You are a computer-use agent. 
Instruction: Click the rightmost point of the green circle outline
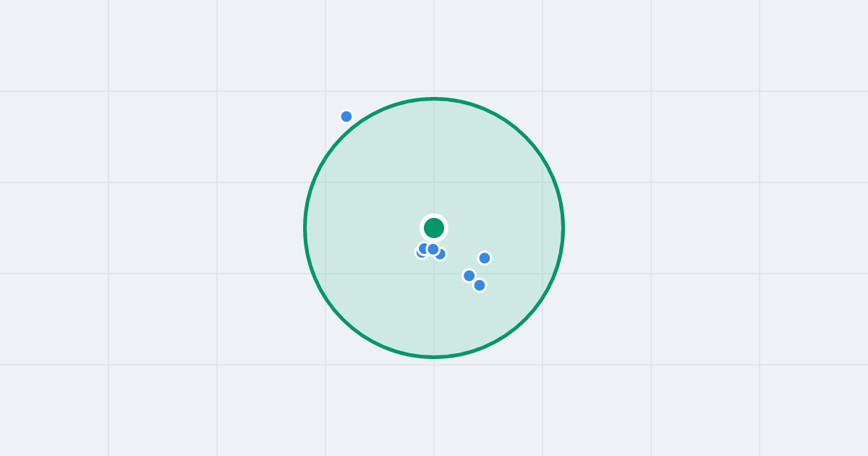563,228
